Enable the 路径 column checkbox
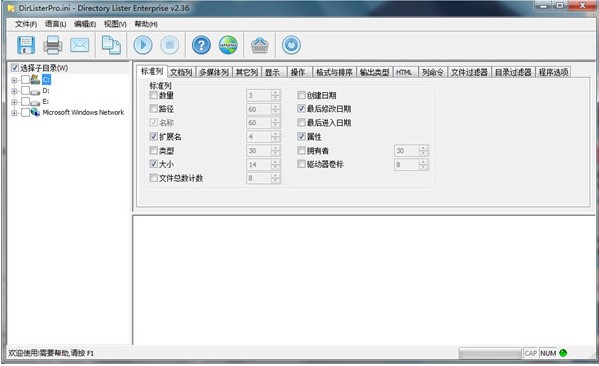 tap(153, 109)
